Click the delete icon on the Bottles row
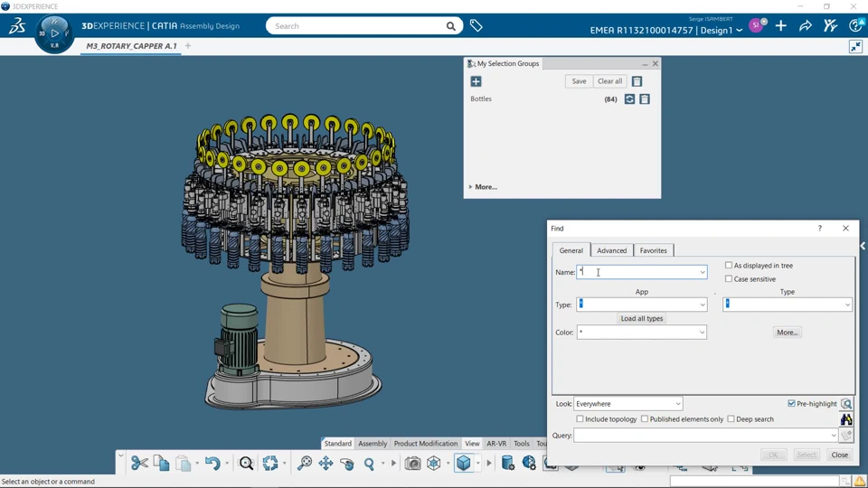The height and width of the screenshot is (488, 868). tap(645, 99)
